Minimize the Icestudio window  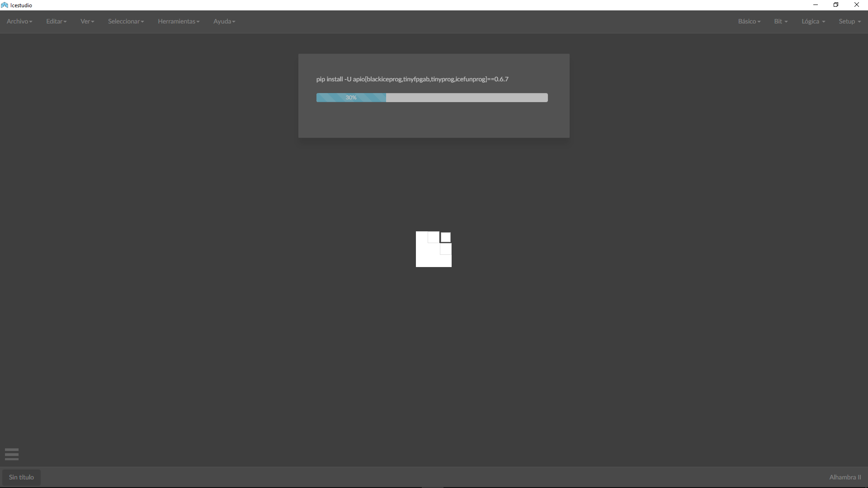(816, 5)
